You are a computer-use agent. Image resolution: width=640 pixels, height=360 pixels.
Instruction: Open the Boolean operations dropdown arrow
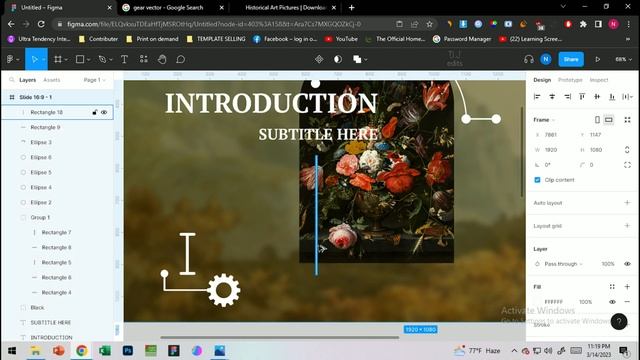pos(366,60)
